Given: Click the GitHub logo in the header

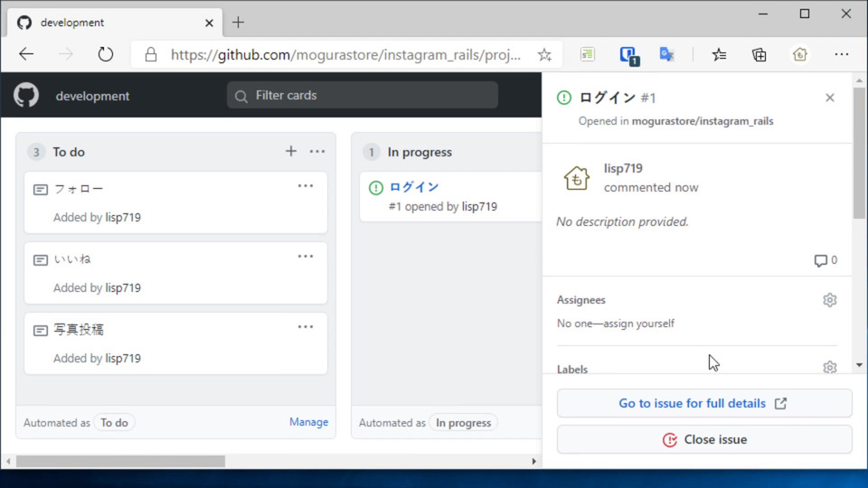Looking at the screenshot, I should click(26, 95).
